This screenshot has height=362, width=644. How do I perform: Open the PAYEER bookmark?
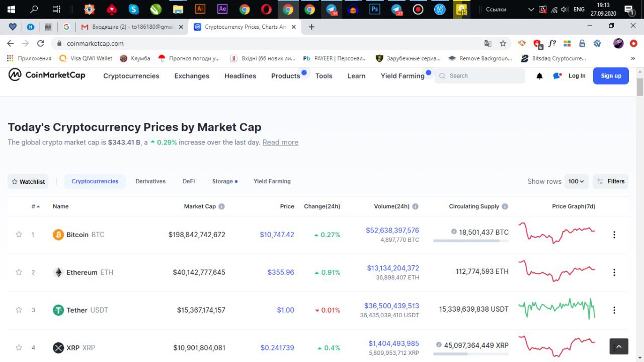[335, 58]
